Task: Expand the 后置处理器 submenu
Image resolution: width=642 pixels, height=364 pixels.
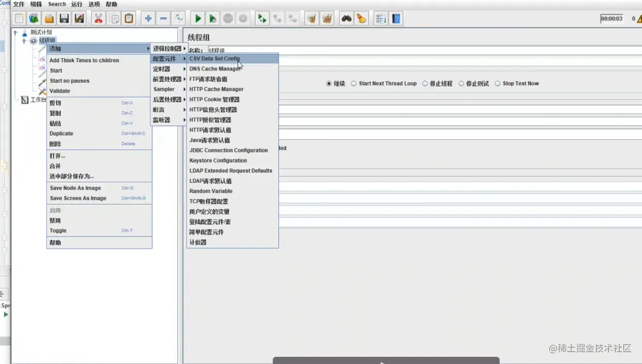Action: 169,100
